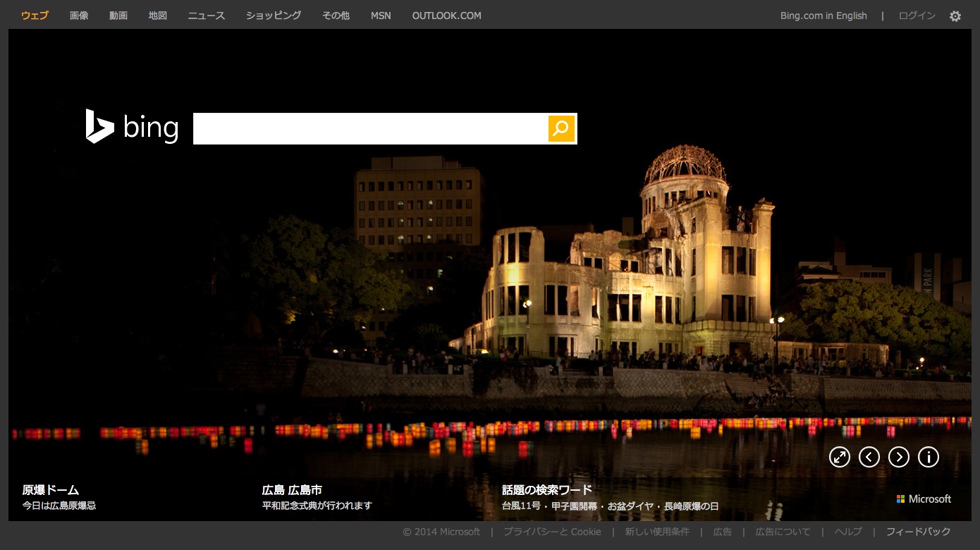Image resolution: width=980 pixels, height=550 pixels.
Task: Show next background image
Action: pos(898,457)
